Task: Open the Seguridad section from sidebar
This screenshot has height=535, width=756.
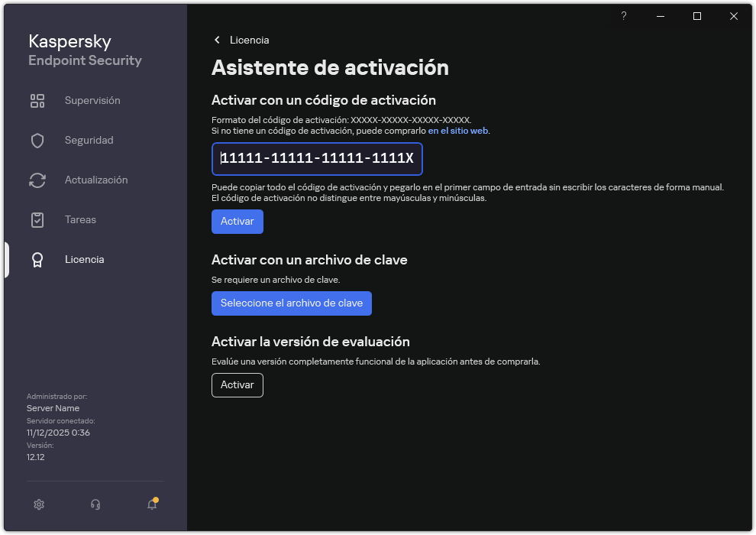Action: (87, 140)
